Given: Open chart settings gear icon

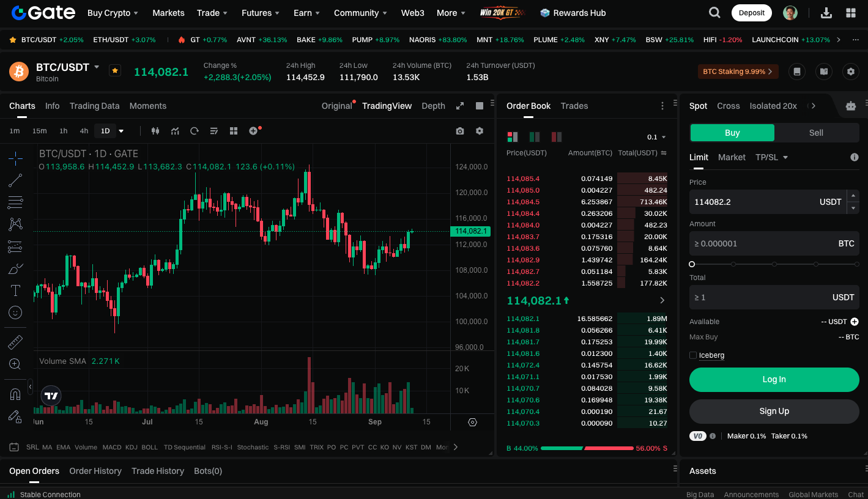Looking at the screenshot, I should coord(480,131).
